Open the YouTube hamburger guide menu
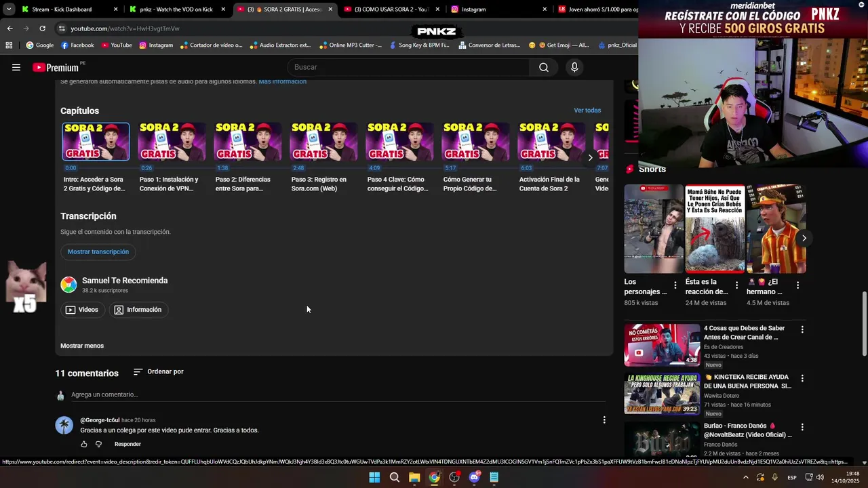Image resolution: width=868 pixels, height=488 pixels. pyautogui.click(x=16, y=67)
